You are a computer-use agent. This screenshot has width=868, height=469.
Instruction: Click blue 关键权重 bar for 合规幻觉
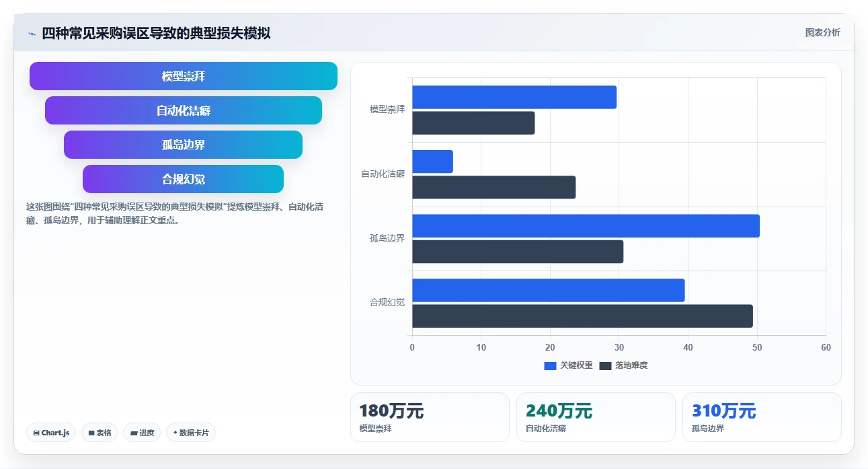pyautogui.click(x=549, y=290)
